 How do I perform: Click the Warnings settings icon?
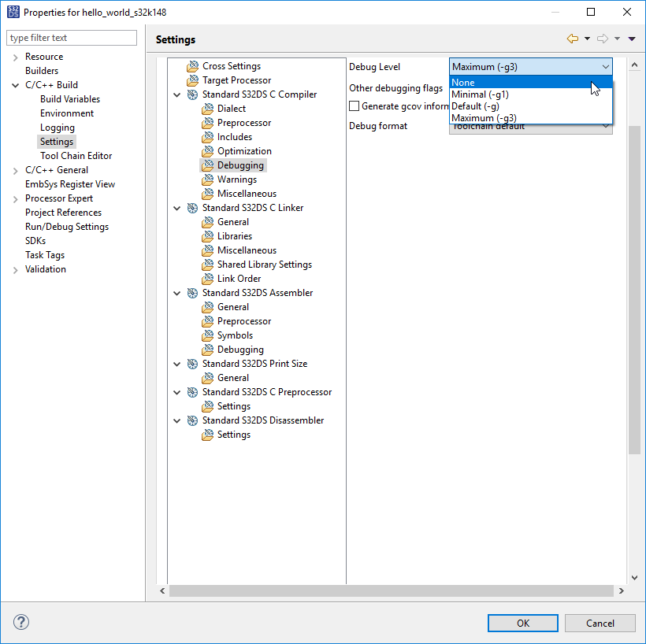pyautogui.click(x=208, y=180)
